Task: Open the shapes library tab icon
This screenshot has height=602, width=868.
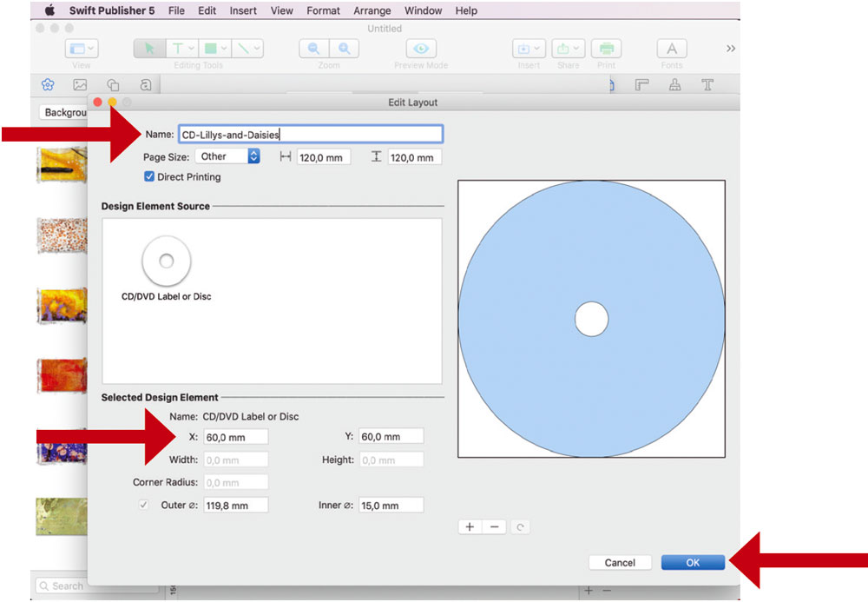Action: tap(113, 85)
